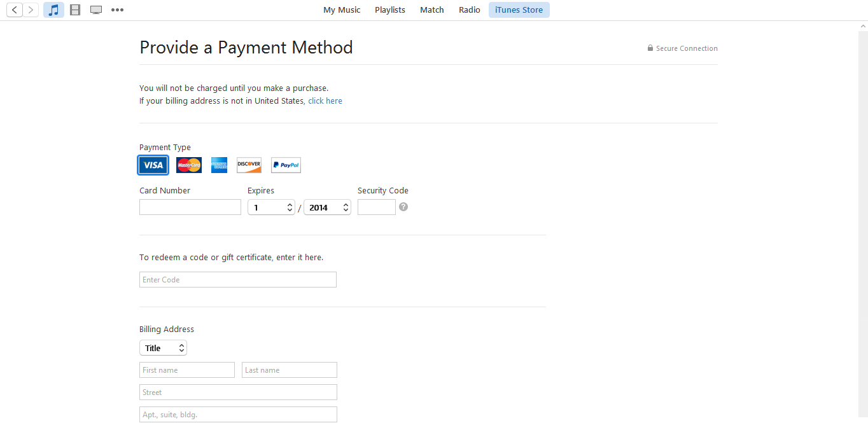Viewport: 868px width, 423px height.
Task: Switch to the Movies film icon
Action: point(75,10)
